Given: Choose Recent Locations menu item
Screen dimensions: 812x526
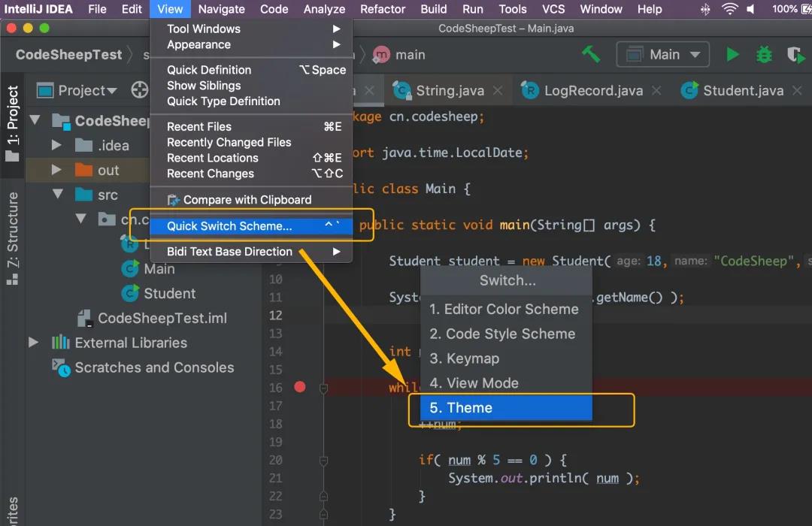Looking at the screenshot, I should [251, 158].
